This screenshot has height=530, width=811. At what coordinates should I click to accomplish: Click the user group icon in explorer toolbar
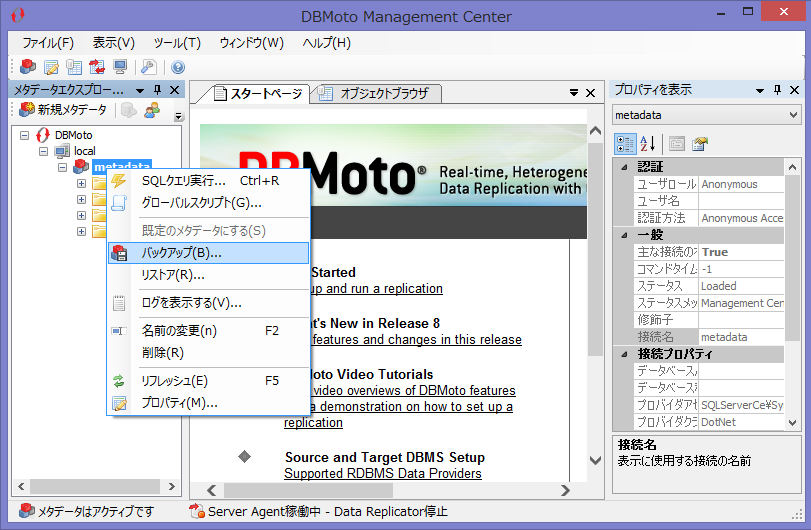[152, 110]
